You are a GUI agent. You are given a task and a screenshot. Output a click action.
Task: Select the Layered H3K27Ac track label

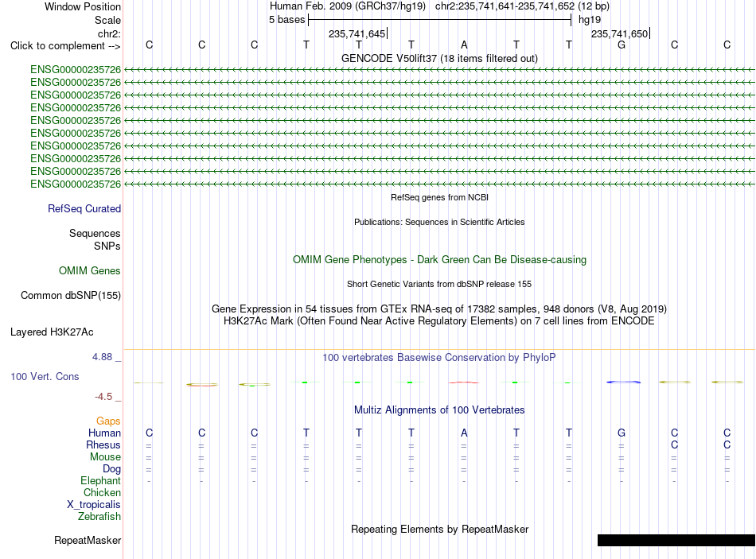[52, 332]
